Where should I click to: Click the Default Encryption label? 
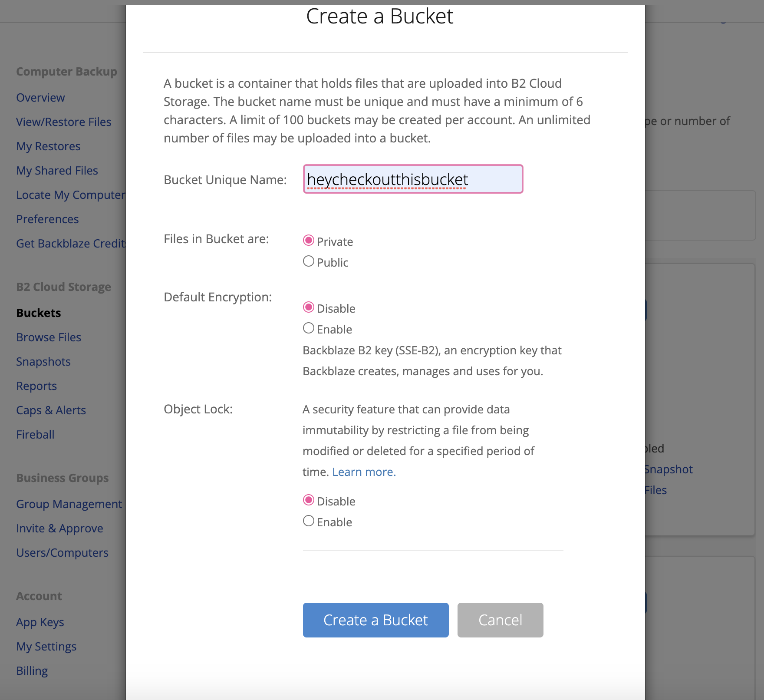[x=218, y=297]
